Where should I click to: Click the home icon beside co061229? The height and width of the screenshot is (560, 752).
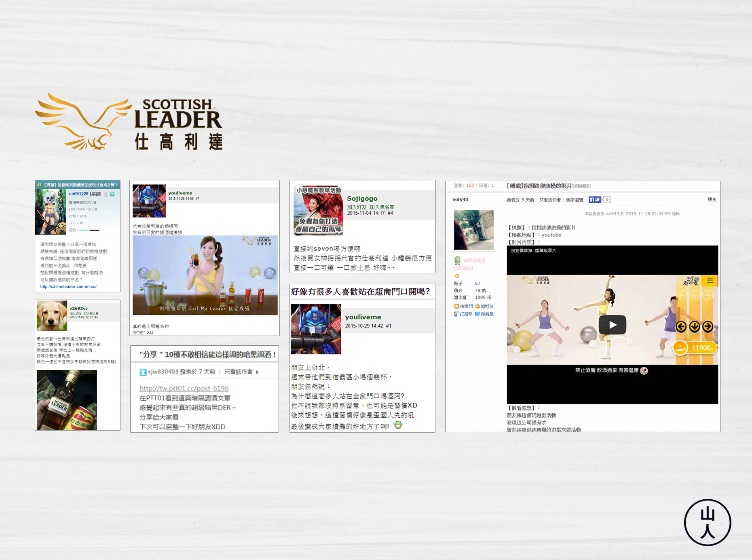pos(106,194)
